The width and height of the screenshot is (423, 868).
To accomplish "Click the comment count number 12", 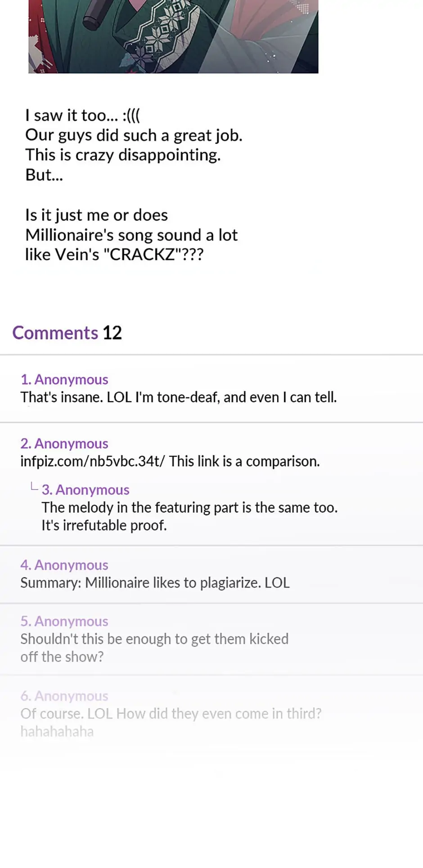I will [x=112, y=333].
